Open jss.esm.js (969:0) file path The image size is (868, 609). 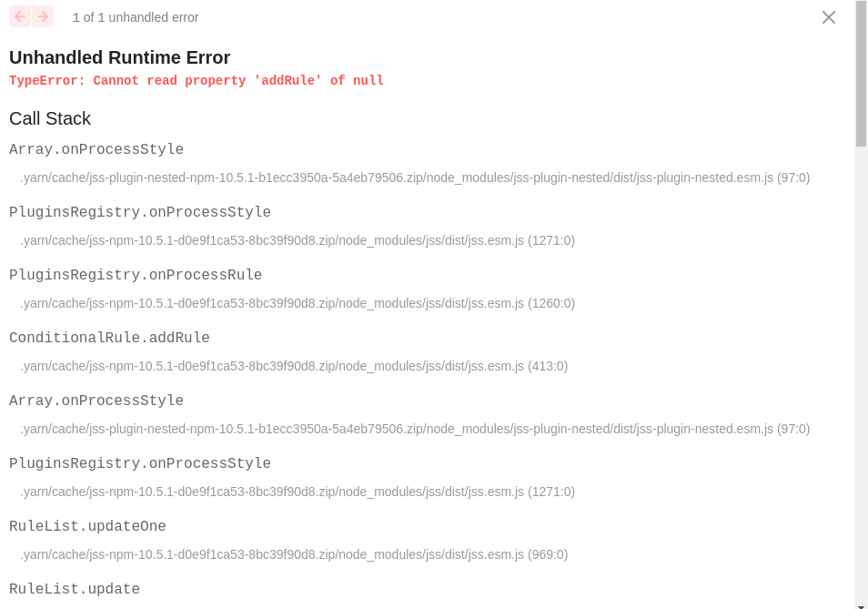click(294, 554)
